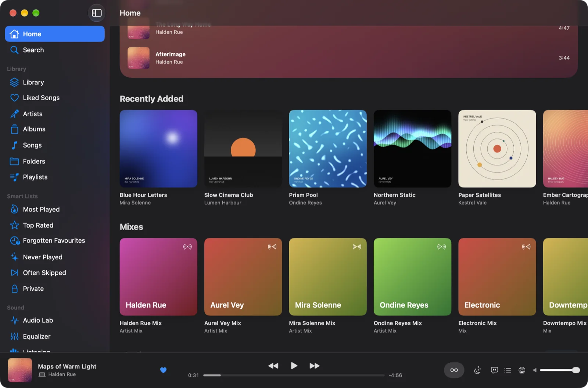Open the Equalizer

(x=55, y=336)
